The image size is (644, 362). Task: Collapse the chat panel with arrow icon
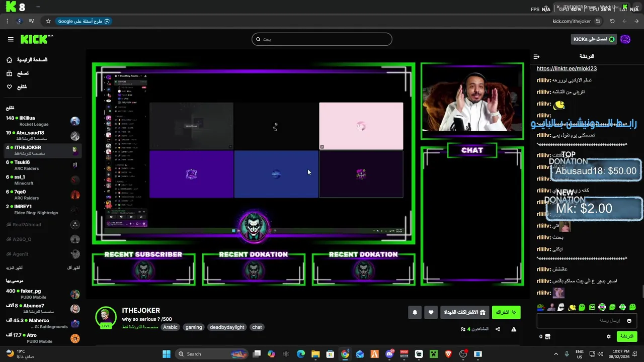pyautogui.click(x=536, y=57)
